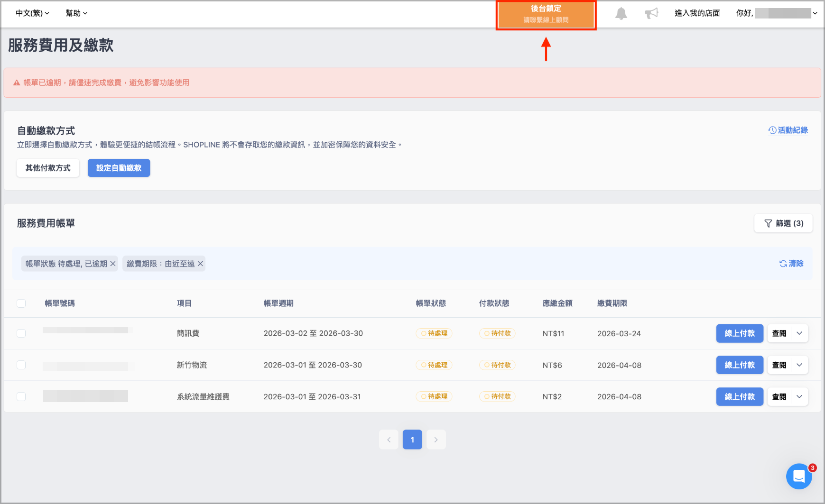Click the 帳單週期 column header

278,303
